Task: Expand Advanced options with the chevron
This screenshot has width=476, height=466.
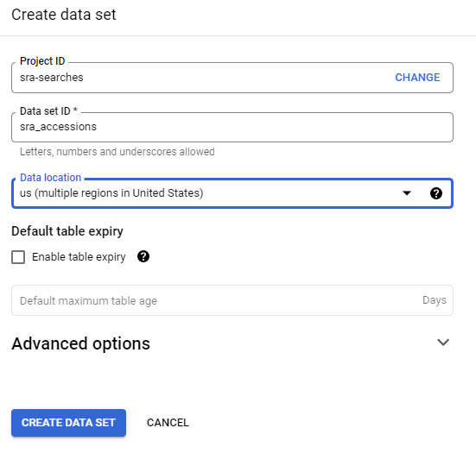Action: click(443, 343)
